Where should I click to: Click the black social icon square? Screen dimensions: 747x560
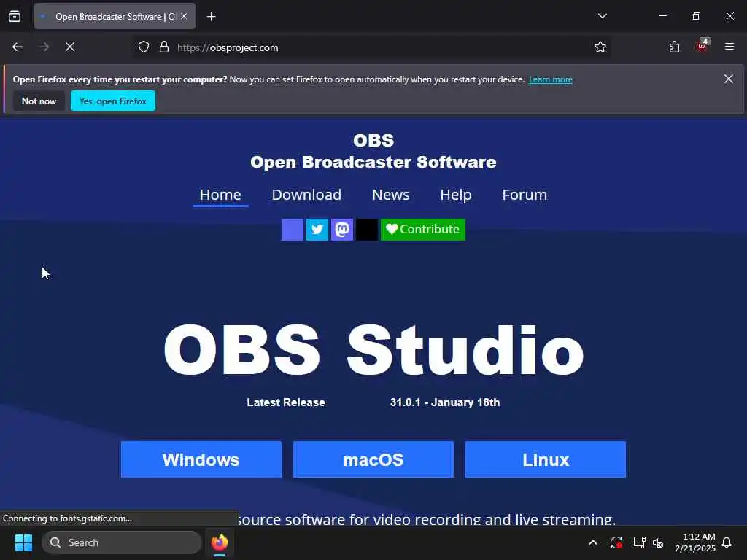coord(367,230)
